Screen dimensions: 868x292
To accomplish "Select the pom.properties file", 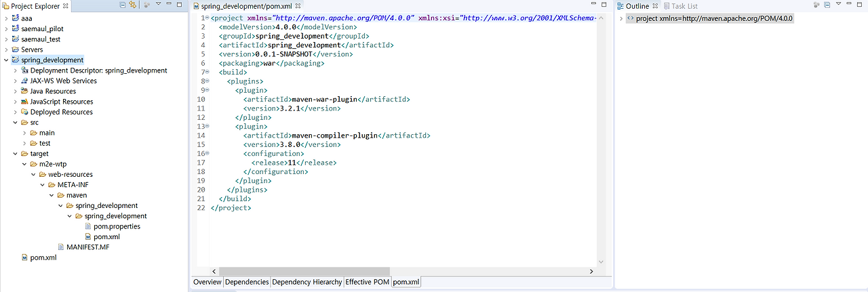I will tap(112, 226).
